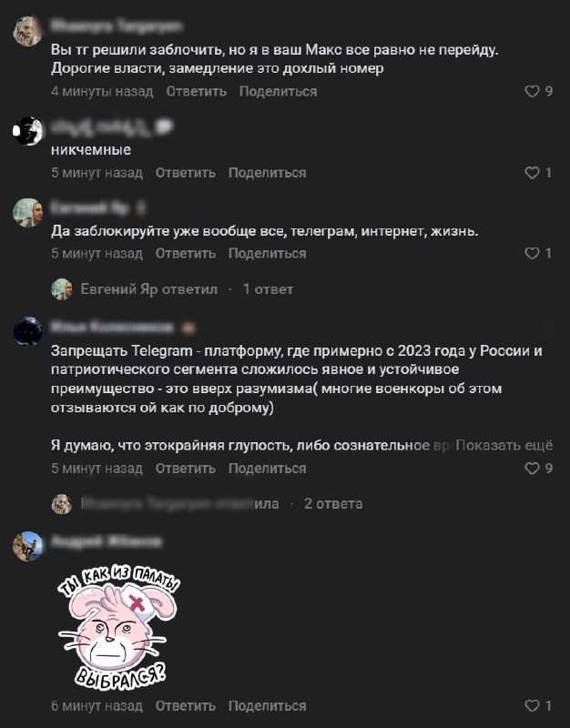Screen dimensions: 570x728
Task: Open avatar of the Telegram ban commenter
Action: tap(27, 332)
